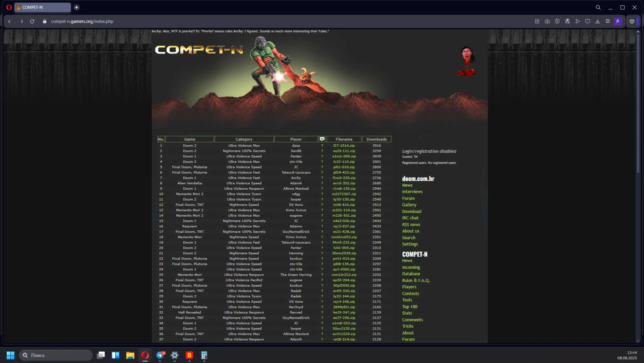
Task: Open a new tab with plus button
Action: click(x=76, y=7)
